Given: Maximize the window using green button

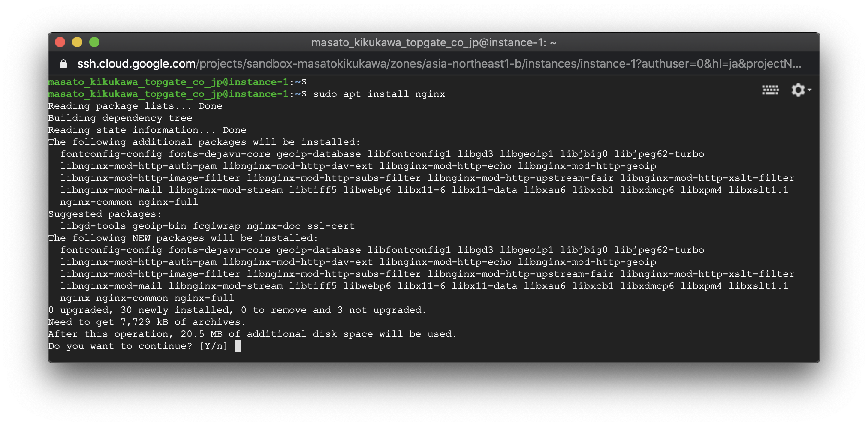Looking at the screenshot, I should click(x=94, y=42).
